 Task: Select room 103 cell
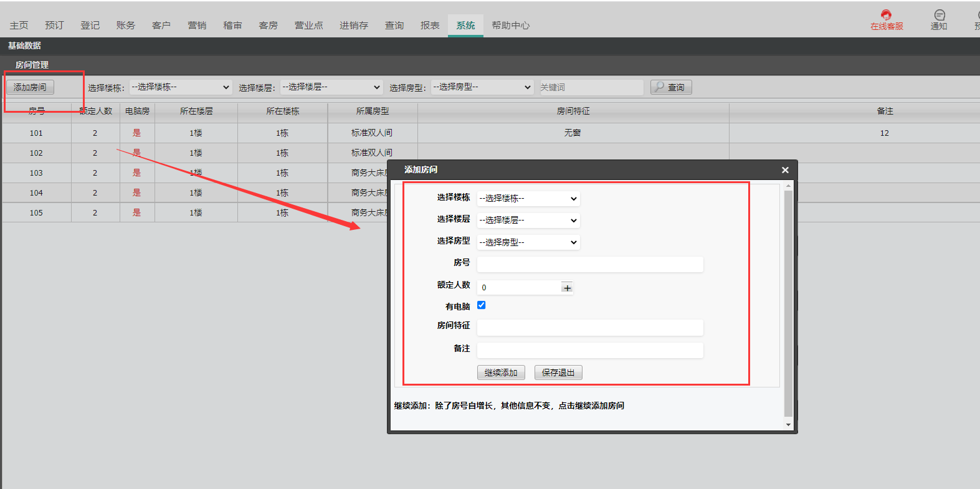[x=36, y=173]
